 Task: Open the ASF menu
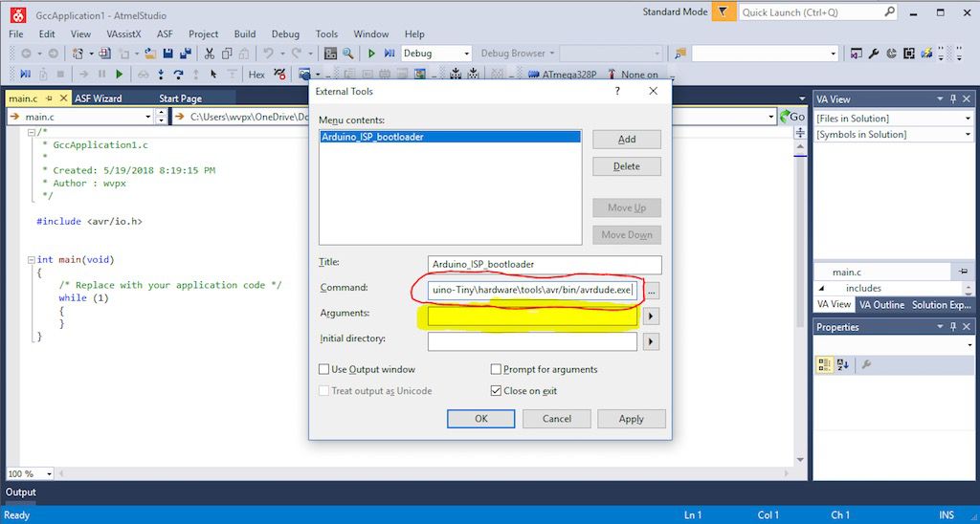coord(165,34)
